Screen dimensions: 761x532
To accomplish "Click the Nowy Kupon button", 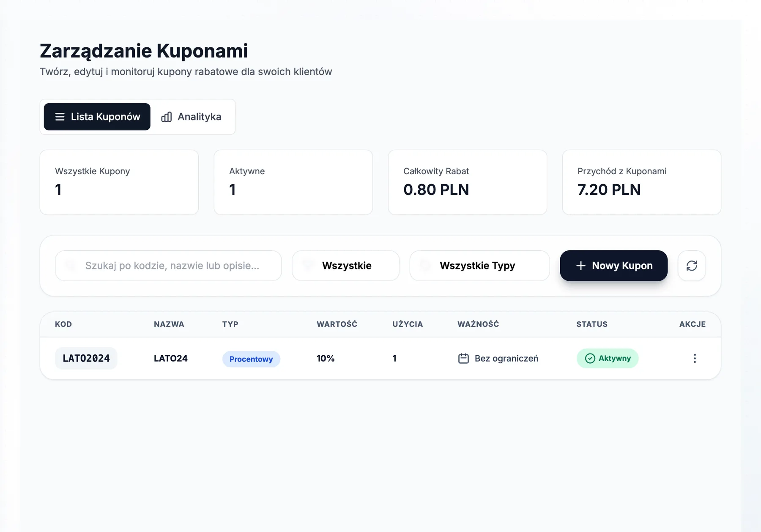I will 614,266.
